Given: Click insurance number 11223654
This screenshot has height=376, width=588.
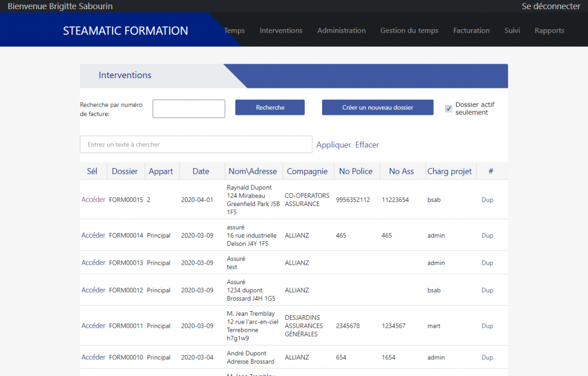Looking at the screenshot, I should (x=395, y=200).
